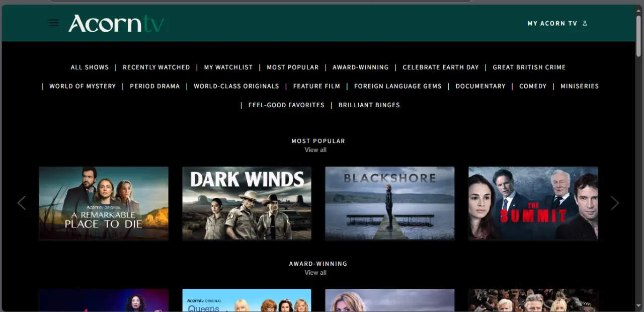The height and width of the screenshot is (312, 644).
Task: Select Celebrate Earth Day category
Action: coord(441,67)
